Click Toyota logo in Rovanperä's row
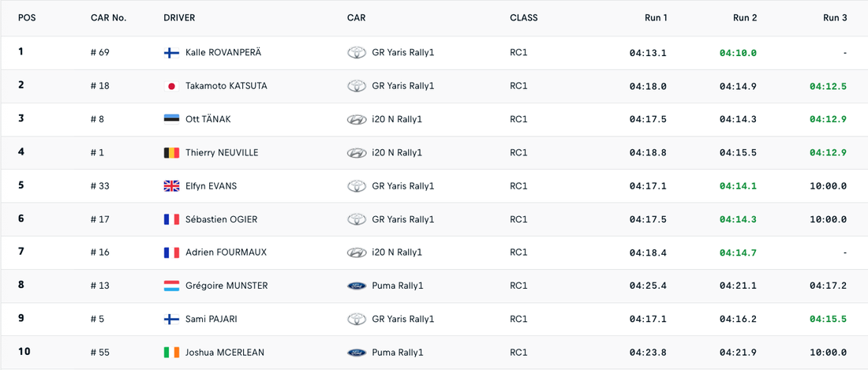The height and width of the screenshot is (370, 868). click(357, 53)
